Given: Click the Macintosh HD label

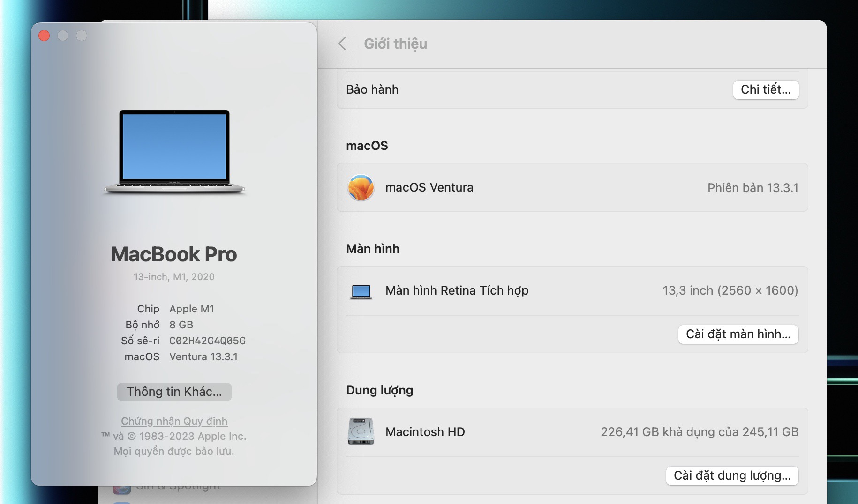Looking at the screenshot, I should tap(425, 432).
